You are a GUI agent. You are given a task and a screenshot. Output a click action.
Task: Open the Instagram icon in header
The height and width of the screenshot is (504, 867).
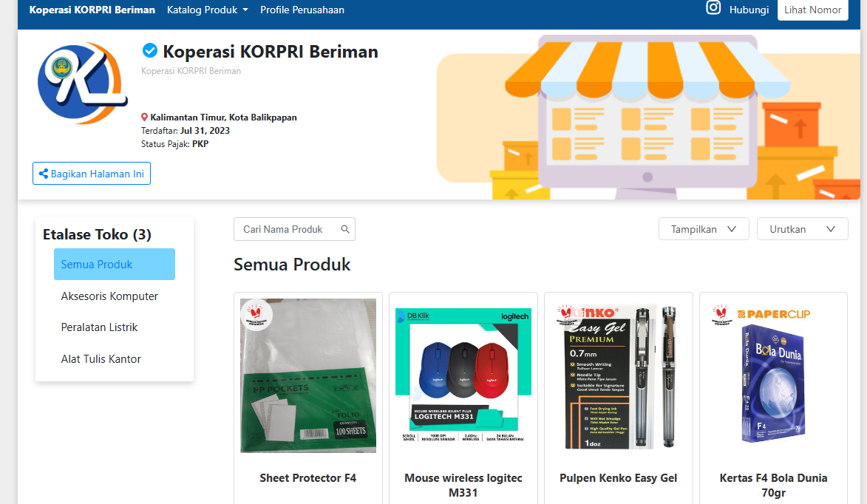click(713, 7)
